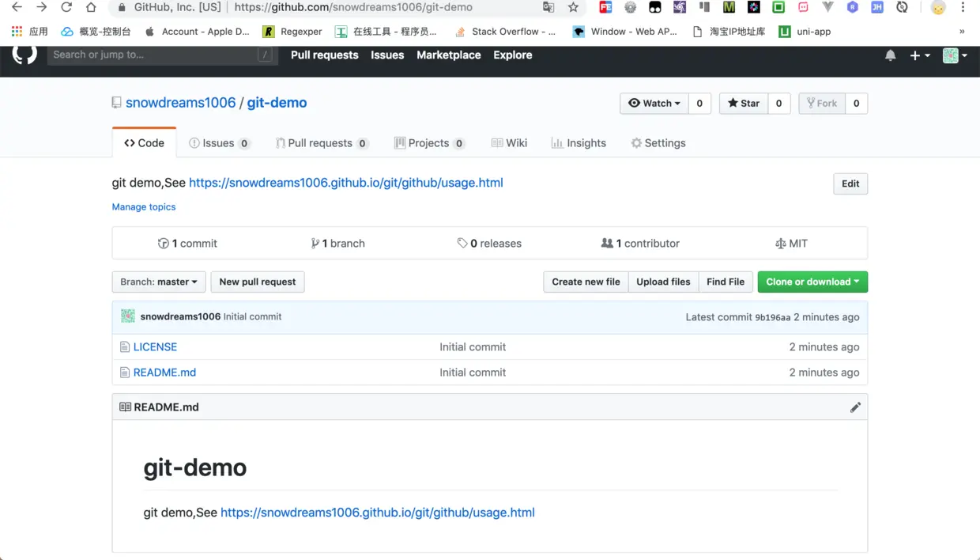Open the Watch dropdown
This screenshot has height=560, width=980.
(x=654, y=103)
